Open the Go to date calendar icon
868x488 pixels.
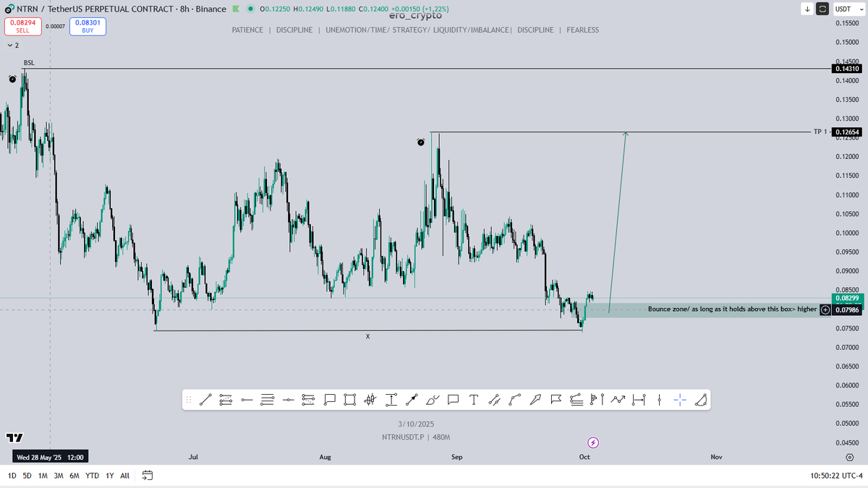click(x=148, y=475)
